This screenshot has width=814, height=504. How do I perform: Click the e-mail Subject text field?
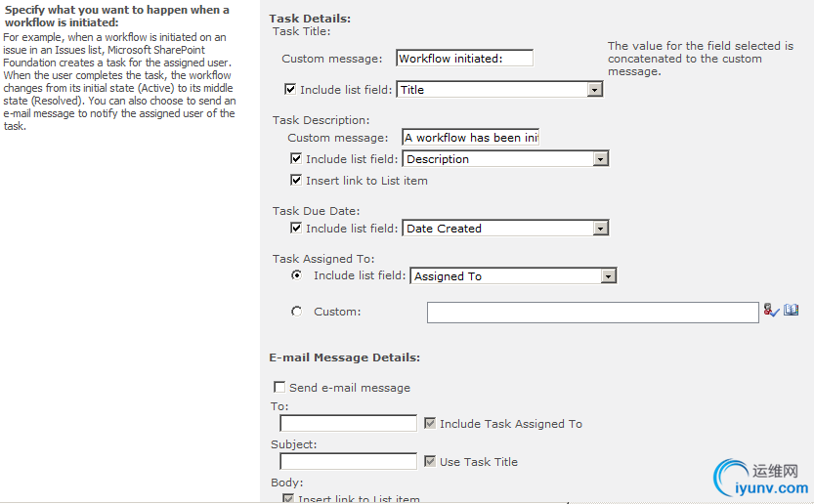[348, 461]
